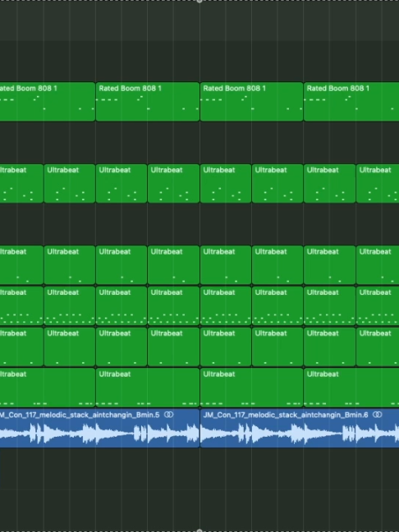Click the empty lane above the Rated Boom 808 regions

point(199,61)
